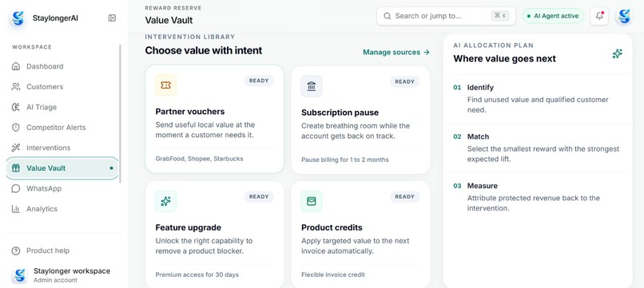644x288 pixels.
Task: Click the Feature upgrade sparkle icon
Action: tap(165, 201)
